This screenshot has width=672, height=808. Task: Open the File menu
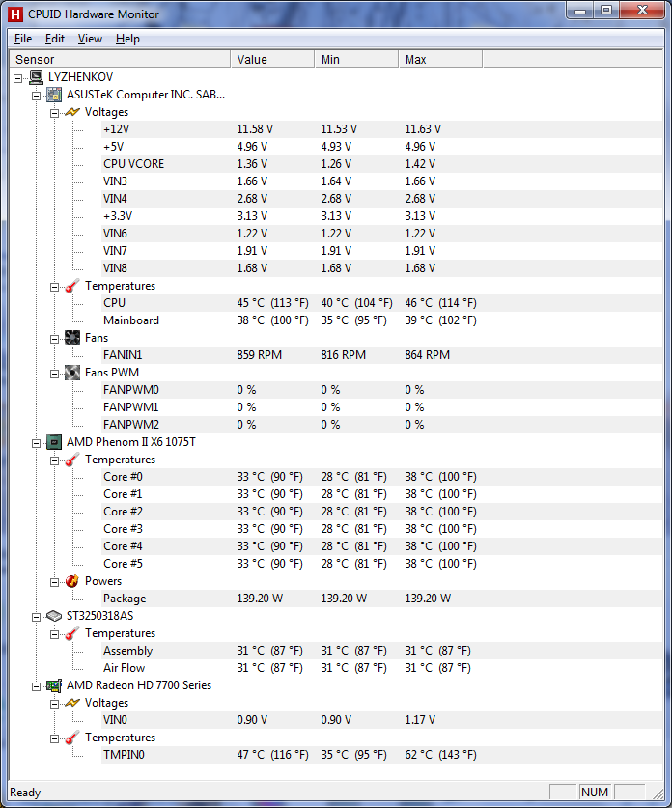tap(23, 39)
